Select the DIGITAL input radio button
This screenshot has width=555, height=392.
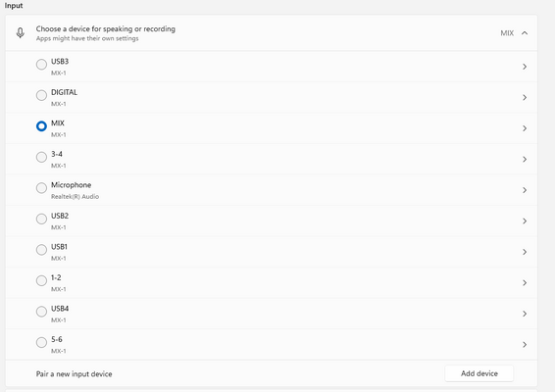(41, 95)
